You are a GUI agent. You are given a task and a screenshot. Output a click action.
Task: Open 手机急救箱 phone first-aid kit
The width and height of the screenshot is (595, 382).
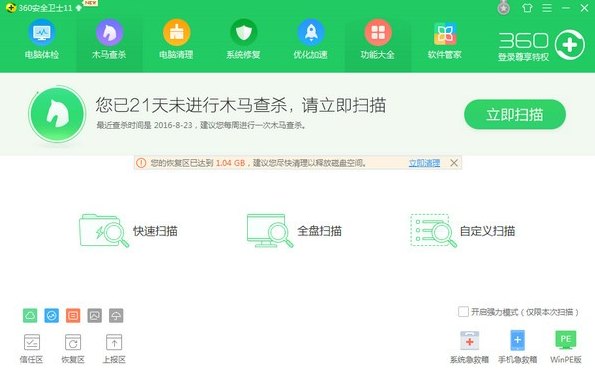518,347
